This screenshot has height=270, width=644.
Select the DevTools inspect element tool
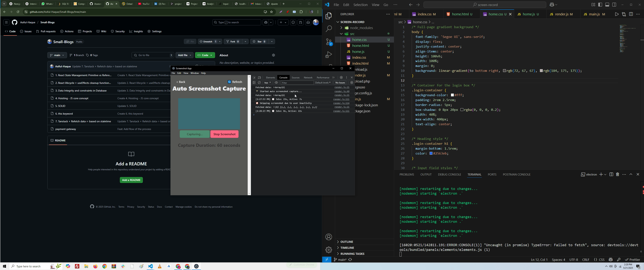coord(254,78)
